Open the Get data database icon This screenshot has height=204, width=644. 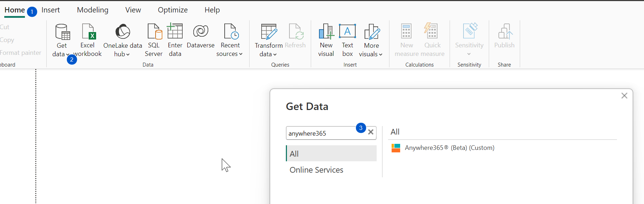point(63,32)
